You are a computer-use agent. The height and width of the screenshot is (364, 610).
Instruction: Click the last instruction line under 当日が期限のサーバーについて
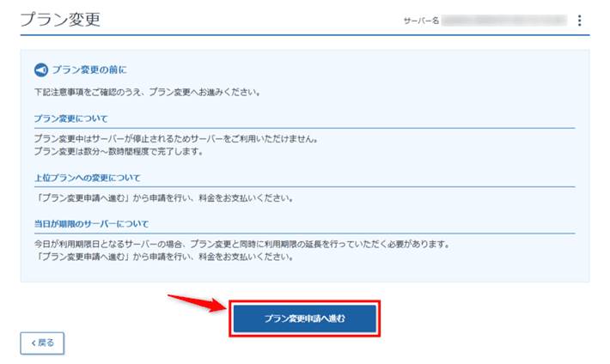164,257
